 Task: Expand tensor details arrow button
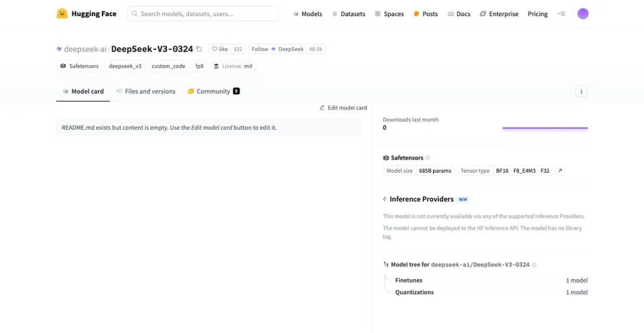tap(560, 170)
